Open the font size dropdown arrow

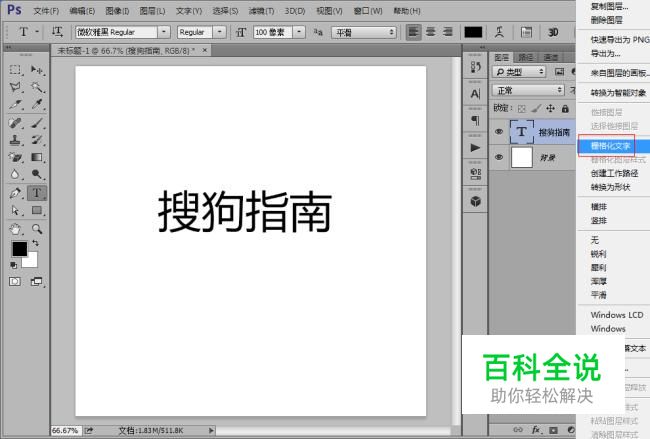(x=299, y=32)
